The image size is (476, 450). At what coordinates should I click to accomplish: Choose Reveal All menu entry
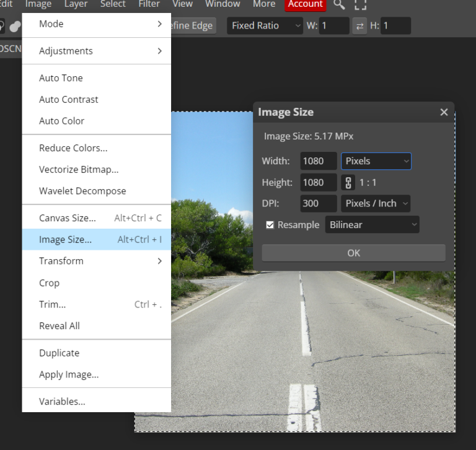tap(97, 326)
